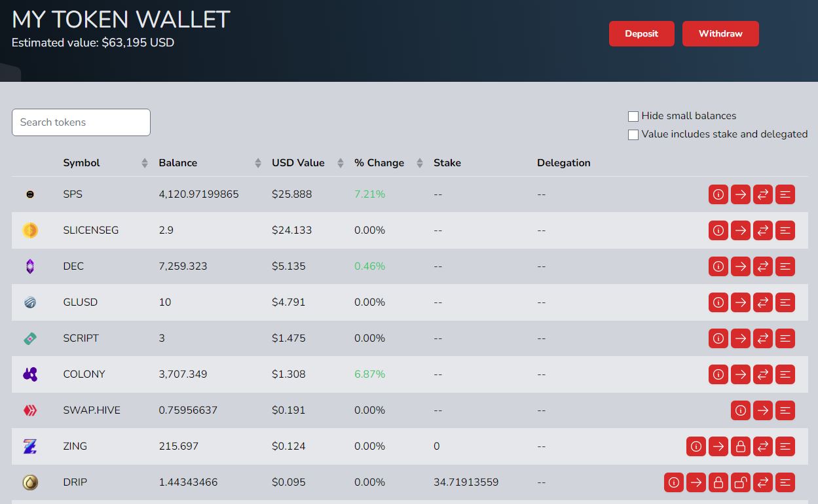Click the 7.21% change value
The height and width of the screenshot is (504, 818).
coord(370,194)
